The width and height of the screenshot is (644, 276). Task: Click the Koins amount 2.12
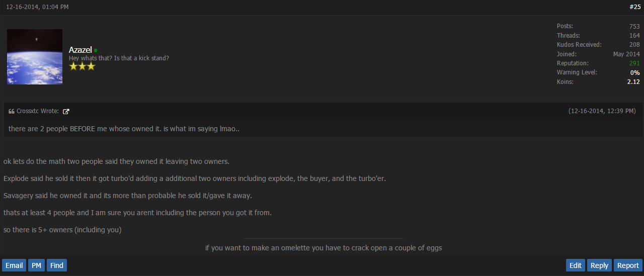point(633,81)
